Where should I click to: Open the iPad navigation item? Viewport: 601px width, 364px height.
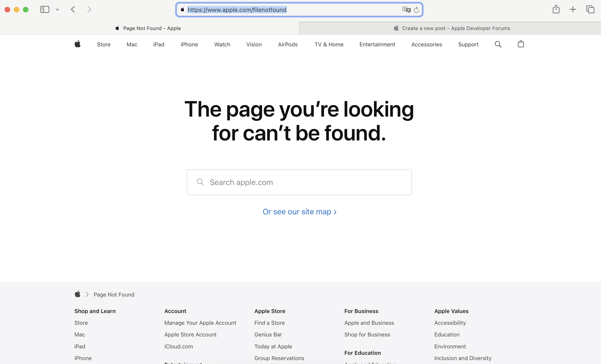click(x=159, y=44)
